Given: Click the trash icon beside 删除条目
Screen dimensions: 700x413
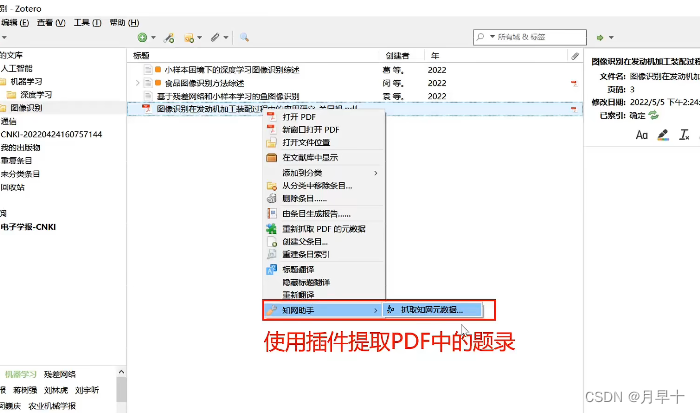Looking at the screenshot, I should click(271, 199).
